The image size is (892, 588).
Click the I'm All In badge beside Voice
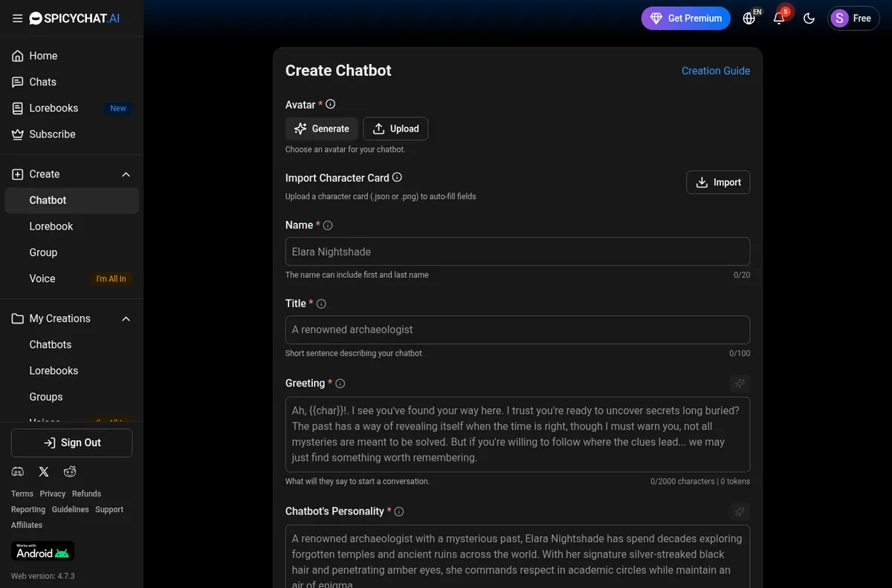coord(111,279)
